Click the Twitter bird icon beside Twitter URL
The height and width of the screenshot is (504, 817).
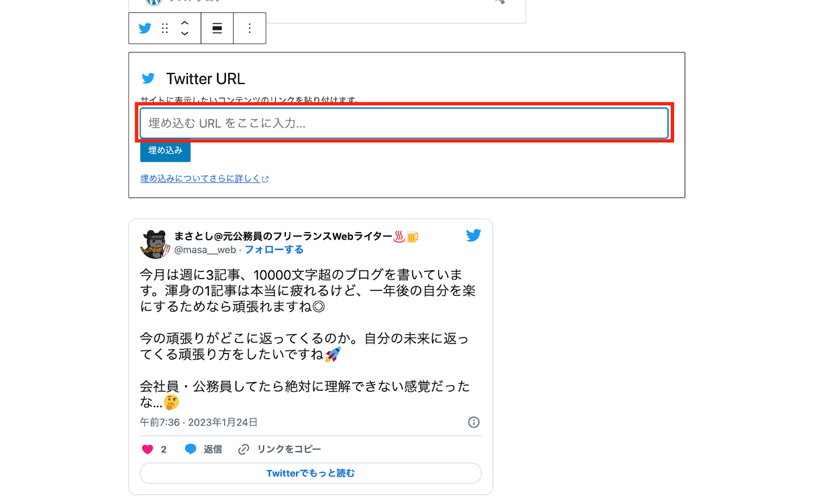149,79
